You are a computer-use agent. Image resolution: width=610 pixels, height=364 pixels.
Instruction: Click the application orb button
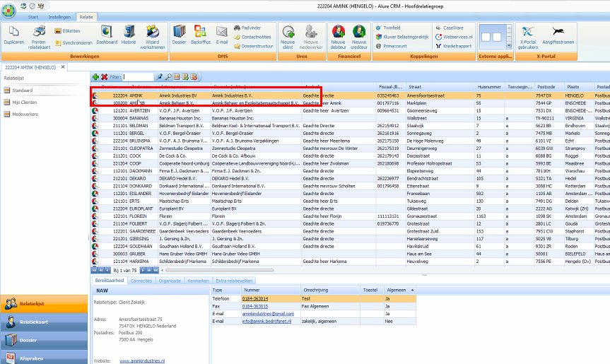[8, 9]
